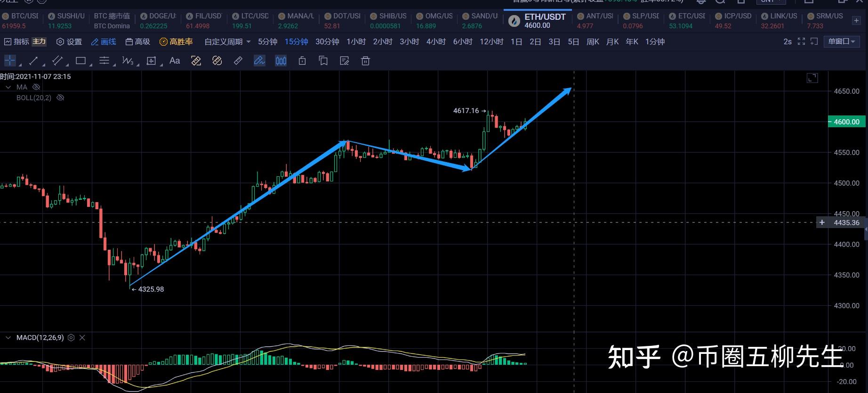Click the edit drawings list icon
The image size is (868, 393).
point(345,60)
